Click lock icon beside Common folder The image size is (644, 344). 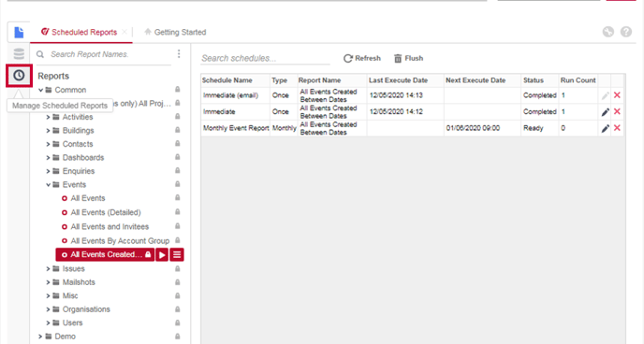click(178, 90)
